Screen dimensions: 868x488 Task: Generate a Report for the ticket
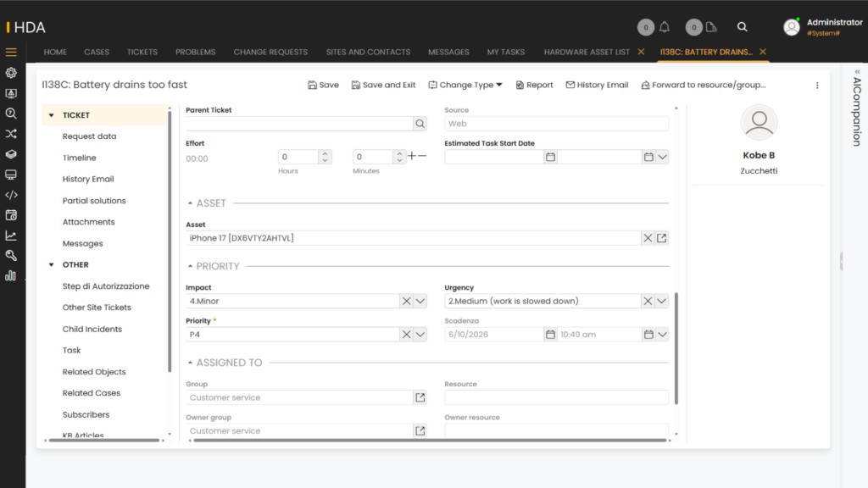pos(534,85)
